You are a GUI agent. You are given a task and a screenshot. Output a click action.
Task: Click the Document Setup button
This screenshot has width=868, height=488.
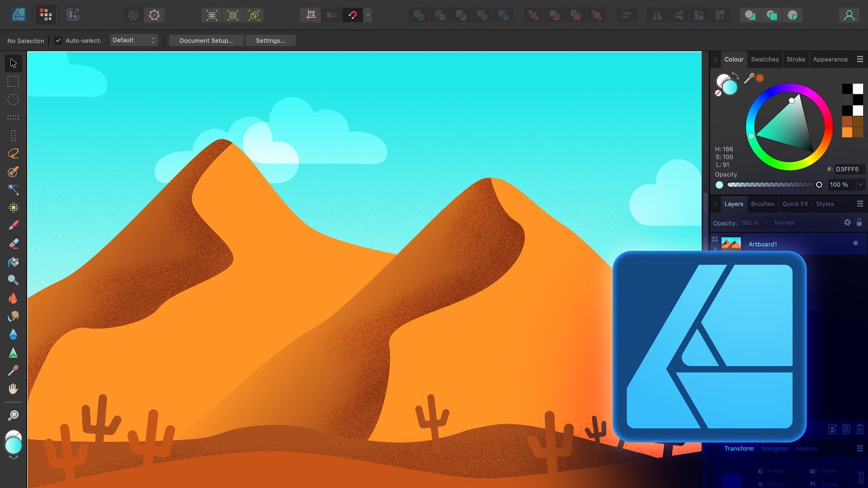tap(206, 41)
